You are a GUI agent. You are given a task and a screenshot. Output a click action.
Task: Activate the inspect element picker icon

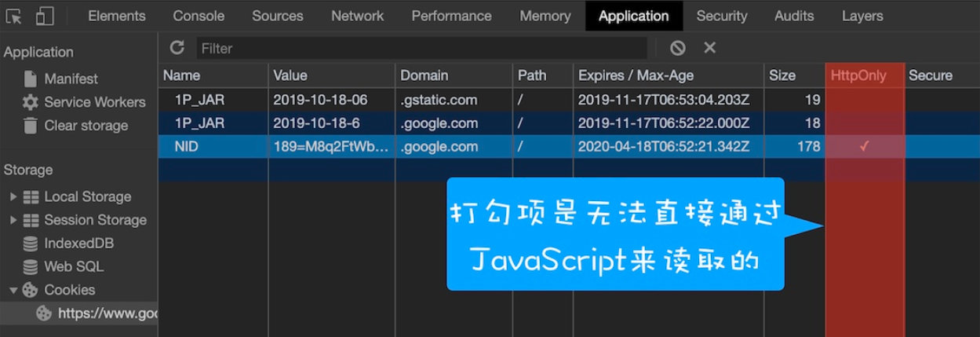pyautogui.click(x=14, y=16)
